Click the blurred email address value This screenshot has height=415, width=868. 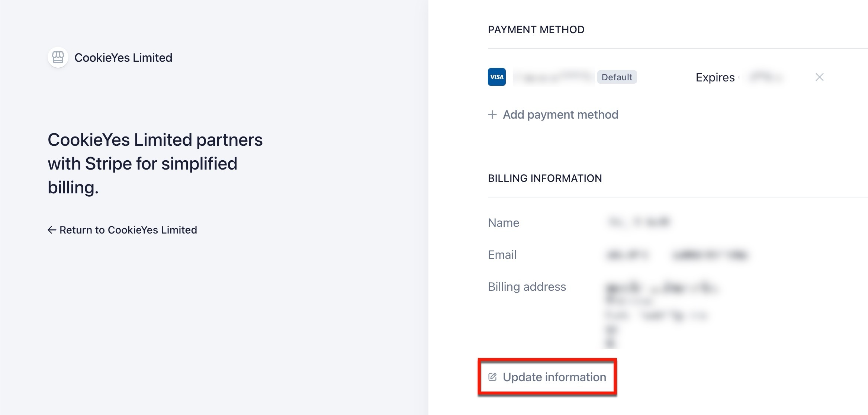pos(677,255)
